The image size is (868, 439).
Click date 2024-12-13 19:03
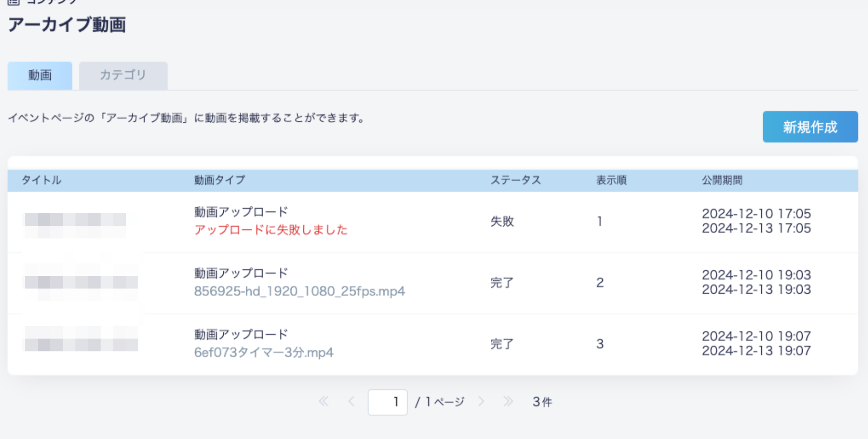pos(756,290)
